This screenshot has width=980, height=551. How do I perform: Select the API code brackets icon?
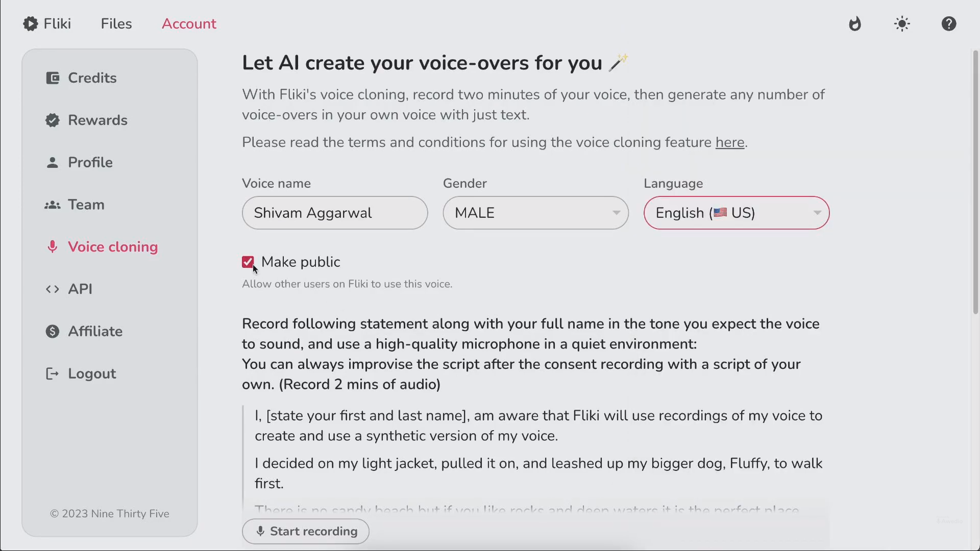tap(53, 289)
